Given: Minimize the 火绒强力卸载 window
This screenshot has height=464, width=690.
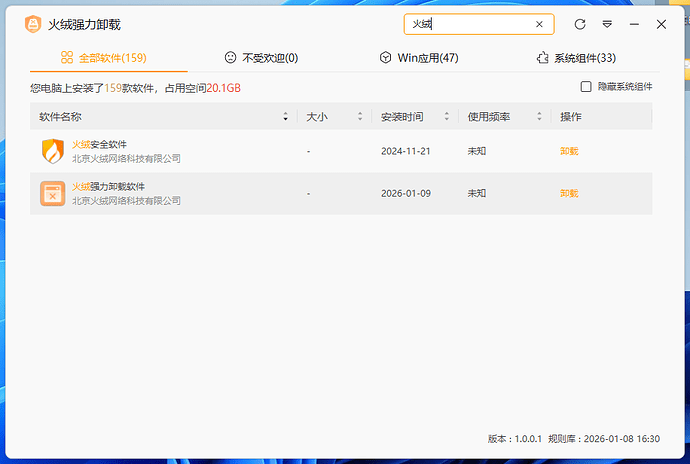Looking at the screenshot, I should click(634, 24).
